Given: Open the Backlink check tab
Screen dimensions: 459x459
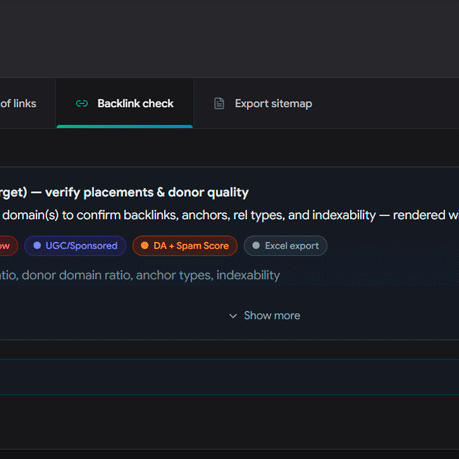Looking at the screenshot, I should [x=125, y=103].
